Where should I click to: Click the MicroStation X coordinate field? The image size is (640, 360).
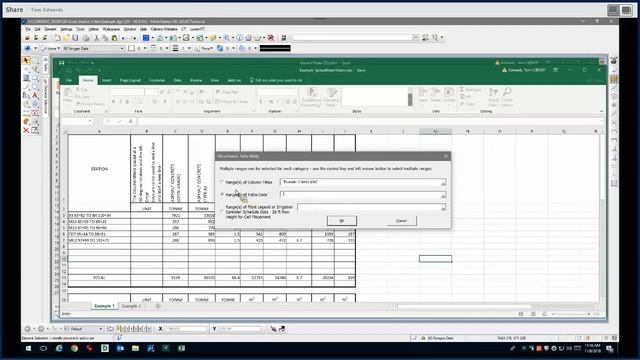pyautogui.click(x=185, y=329)
